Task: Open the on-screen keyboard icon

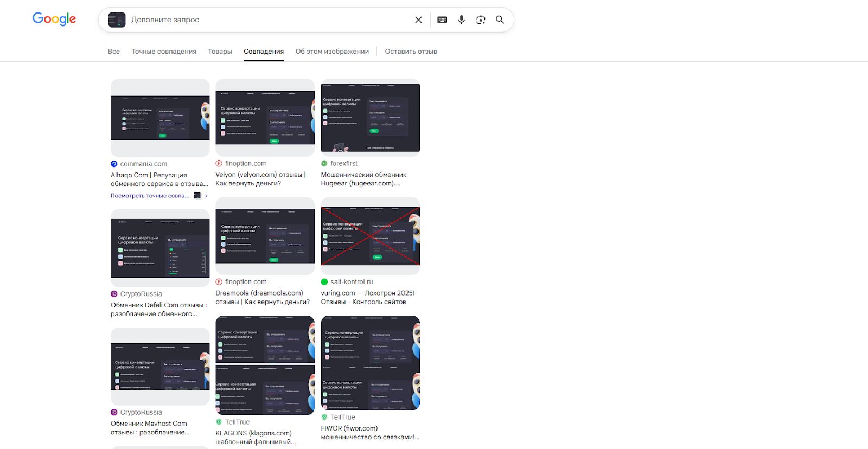Action: (442, 20)
